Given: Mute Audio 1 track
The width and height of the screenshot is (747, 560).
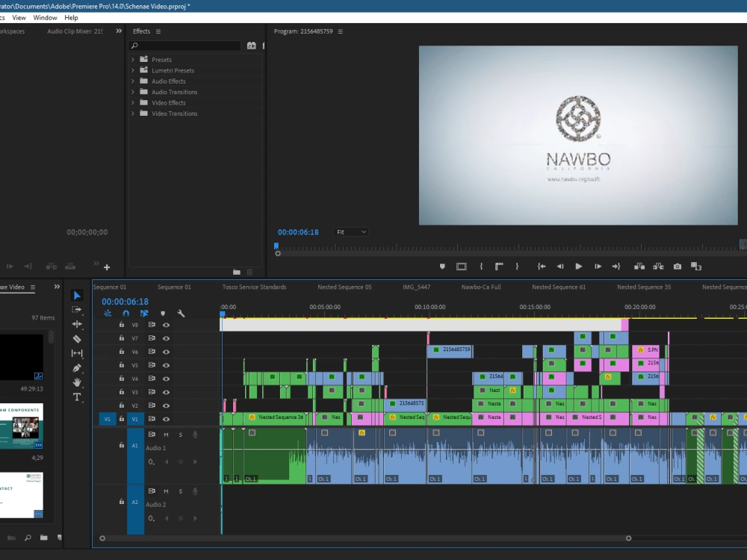Looking at the screenshot, I should tap(167, 435).
